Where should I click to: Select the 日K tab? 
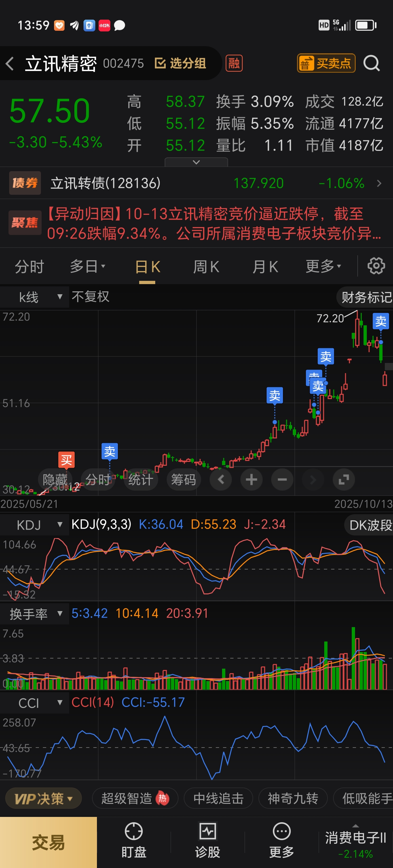[147, 267]
